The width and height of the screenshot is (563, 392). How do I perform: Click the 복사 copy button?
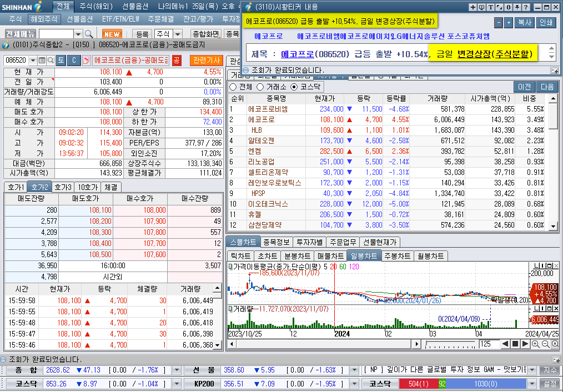click(x=525, y=23)
